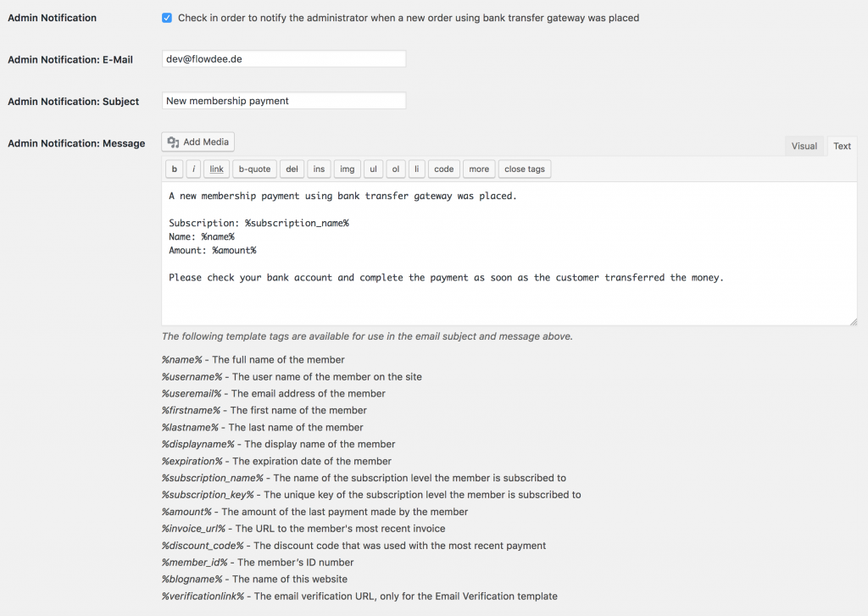Click the ins quicktag button
The height and width of the screenshot is (616, 868).
click(x=319, y=169)
